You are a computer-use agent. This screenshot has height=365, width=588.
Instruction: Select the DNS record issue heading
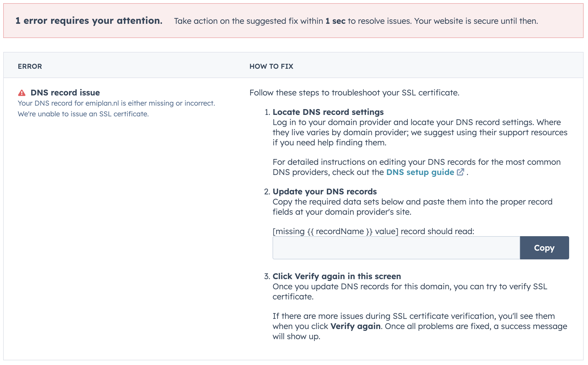pos(65,93)
